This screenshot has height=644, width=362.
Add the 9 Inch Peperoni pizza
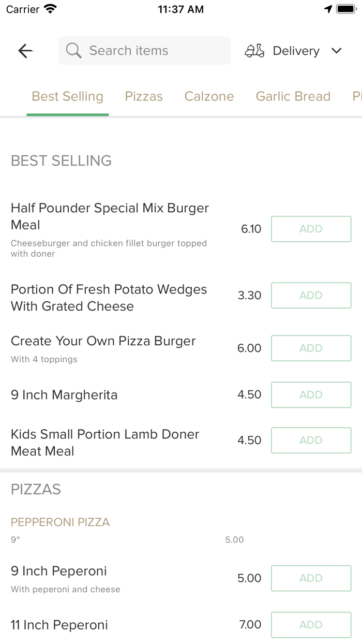pos(311,578)
